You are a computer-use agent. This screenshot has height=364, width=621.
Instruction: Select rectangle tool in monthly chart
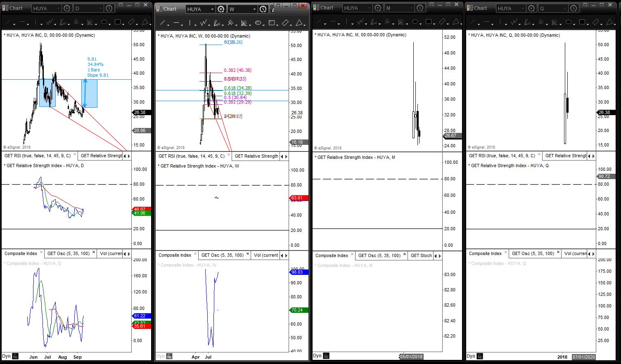(x=429, y=21)
